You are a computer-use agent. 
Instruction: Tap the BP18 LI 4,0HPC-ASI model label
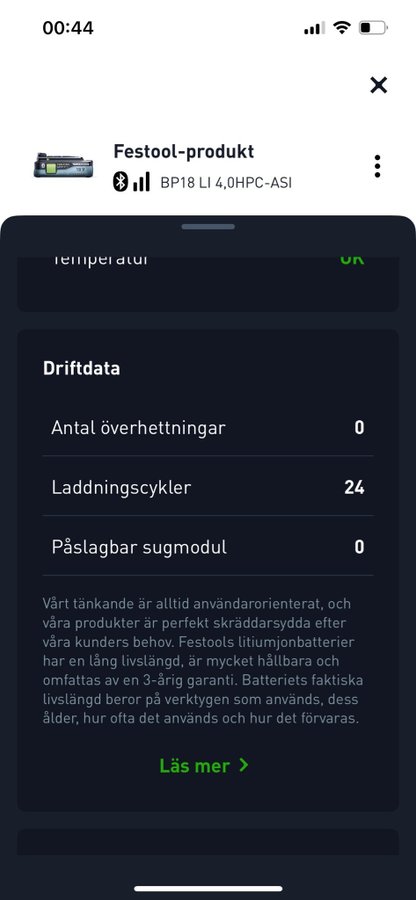tap(226, 184)
